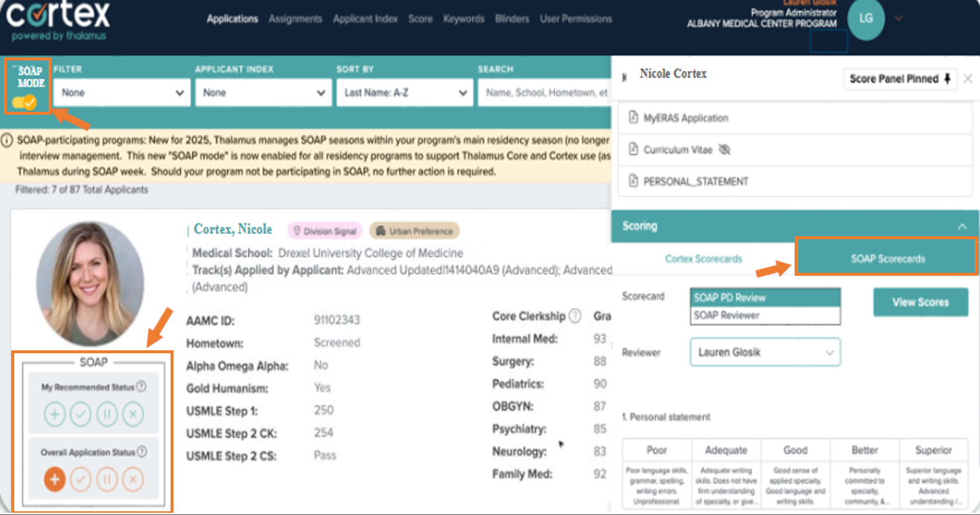Open applicant name Cortex, Nicole

click(233, 229)
